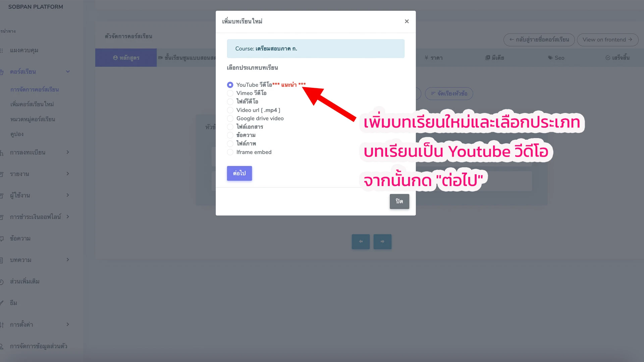Click the ปิด button in dialog

[399, 201]
